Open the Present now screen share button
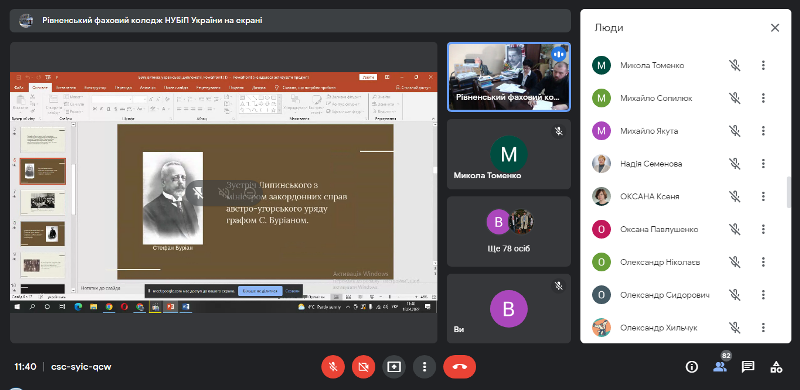 coord(394,367)
